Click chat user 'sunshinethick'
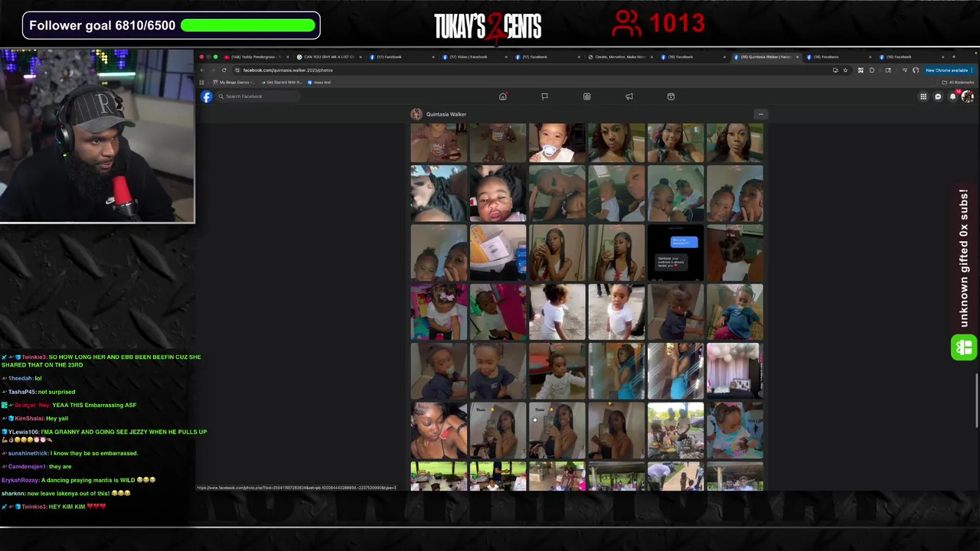 pos(28,453)
